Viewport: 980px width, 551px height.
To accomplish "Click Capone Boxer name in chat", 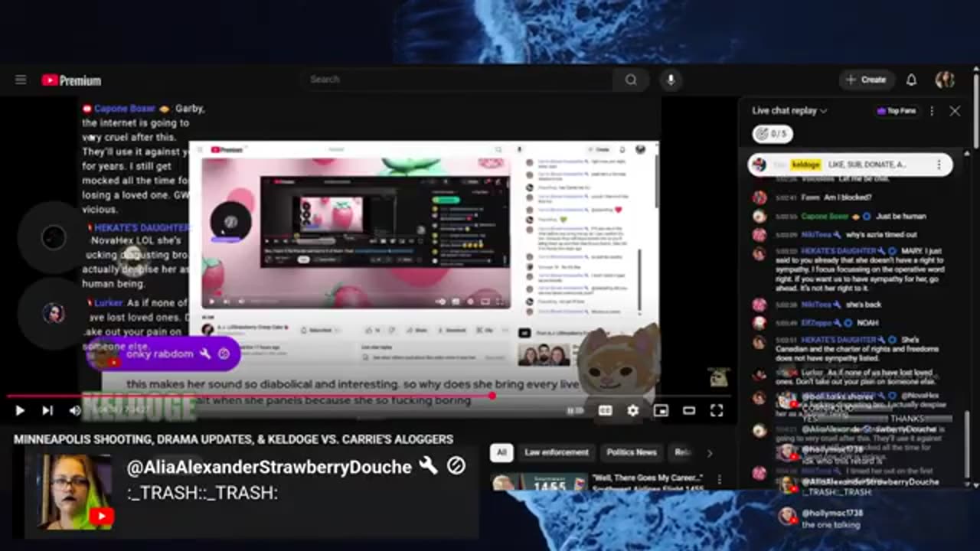I will (825, 217).
